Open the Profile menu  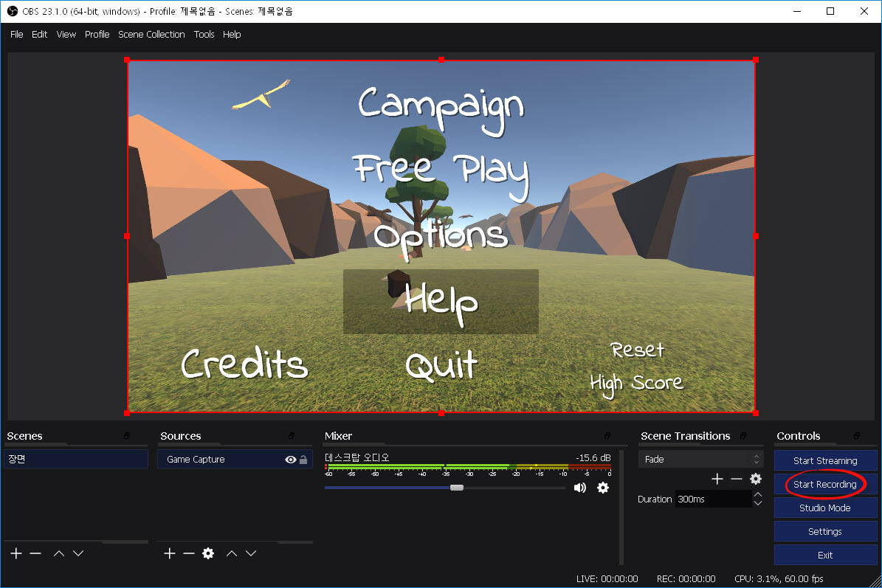point(97,34)
